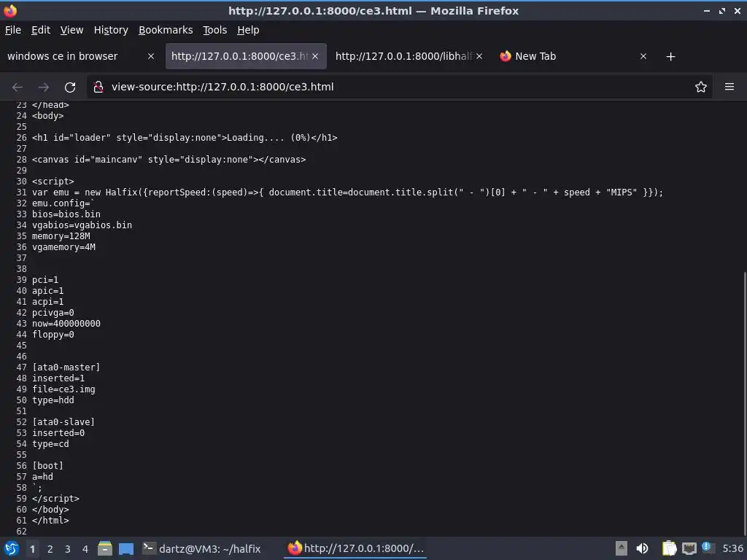Click the 5:36 clock in the taskbar

tap(732, 548)
